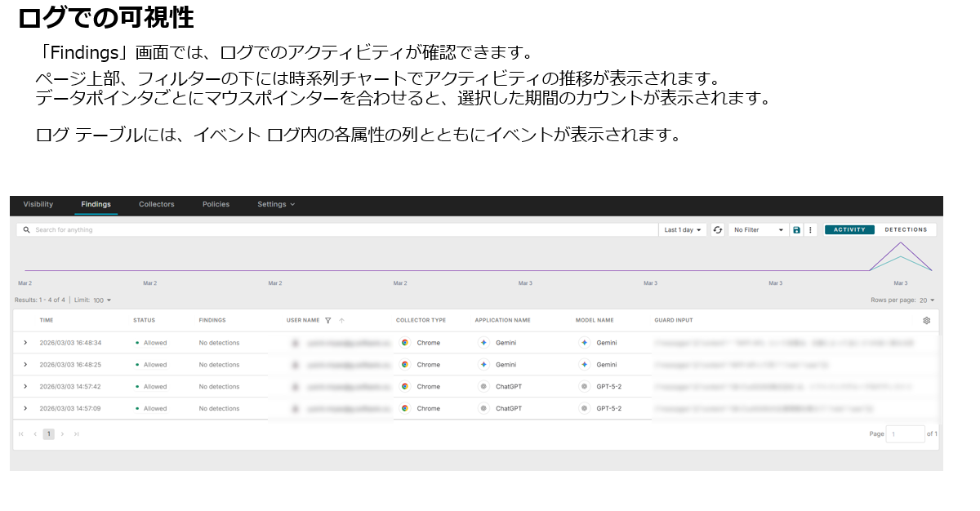Click page 1 pagination button
Viewport: 980px width, 511px height.
[x=48, y=434]
